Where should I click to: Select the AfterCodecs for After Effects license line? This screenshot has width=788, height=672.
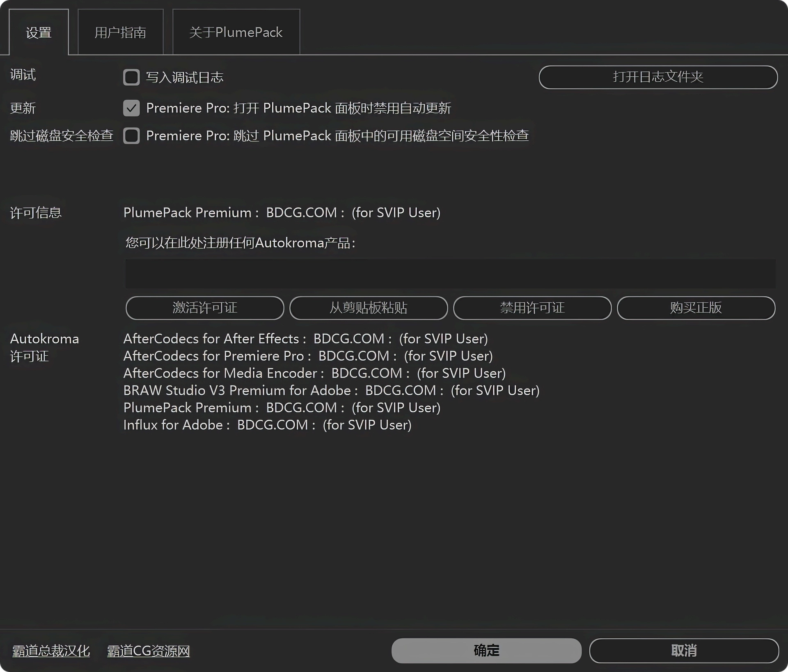click(x=306, y=339)
